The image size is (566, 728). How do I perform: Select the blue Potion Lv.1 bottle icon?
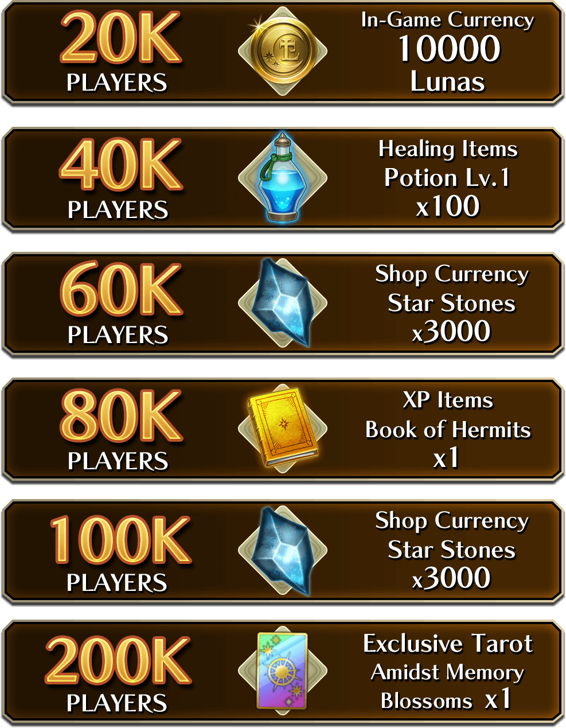[x=282, y=177]
